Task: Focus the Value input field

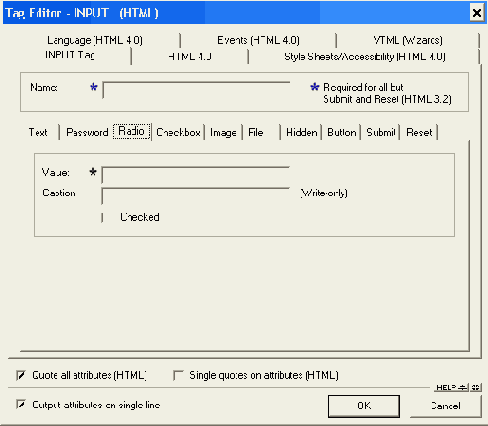Action: (x=195, y=175)
